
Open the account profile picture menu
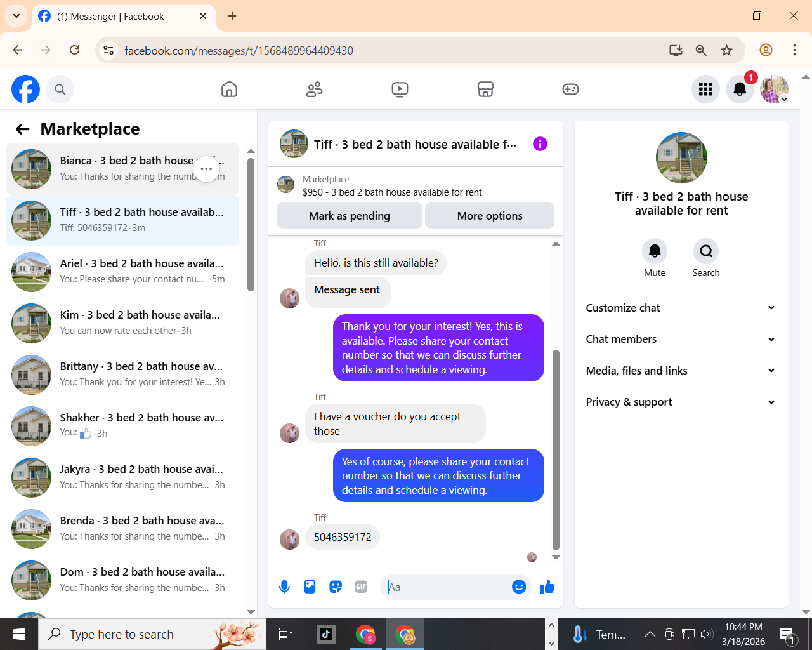774,90
